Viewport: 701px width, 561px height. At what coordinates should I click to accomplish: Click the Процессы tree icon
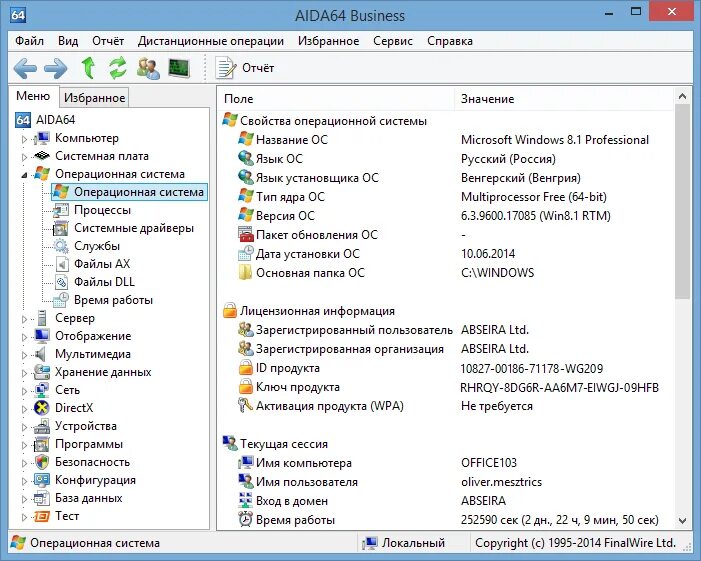tap(61, 210)
